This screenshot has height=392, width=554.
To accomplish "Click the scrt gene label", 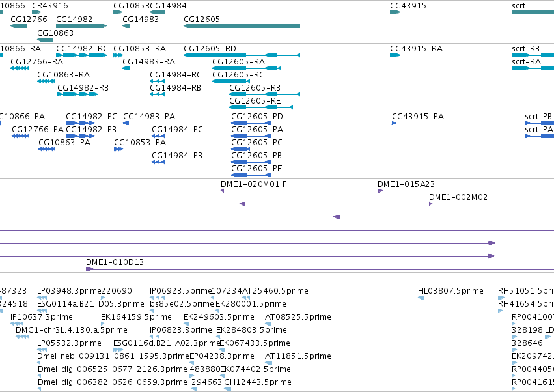I will click(x=518, y=6).
